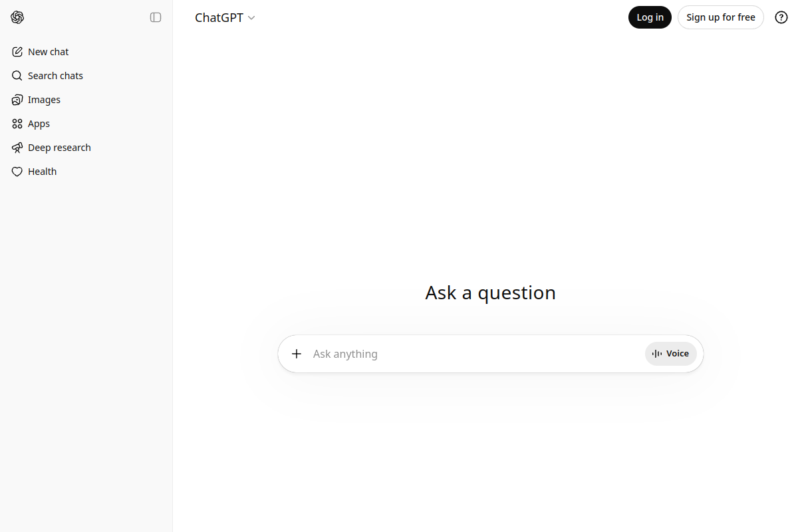The width and height of the screenshot is (798, 532).
Task: Open the Health section
Action: point(41,171)
